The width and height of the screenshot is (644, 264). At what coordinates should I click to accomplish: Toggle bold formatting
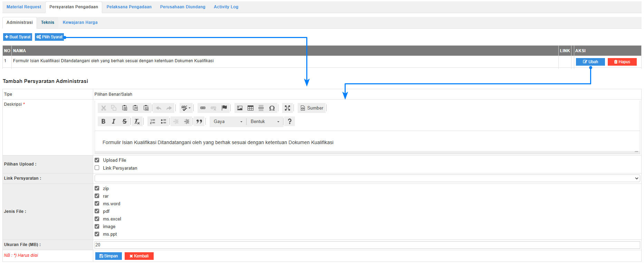coord(103,122)
